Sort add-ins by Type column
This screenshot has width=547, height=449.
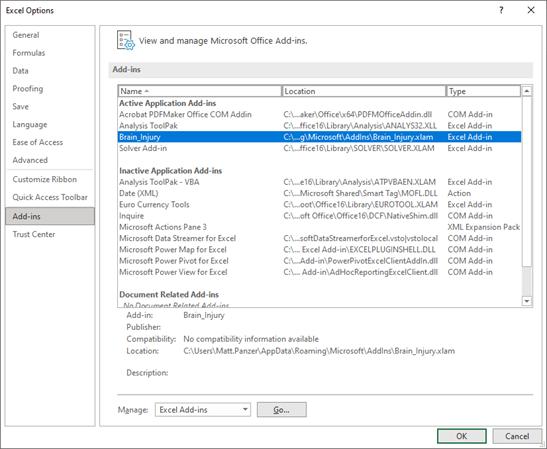point(484,91)
